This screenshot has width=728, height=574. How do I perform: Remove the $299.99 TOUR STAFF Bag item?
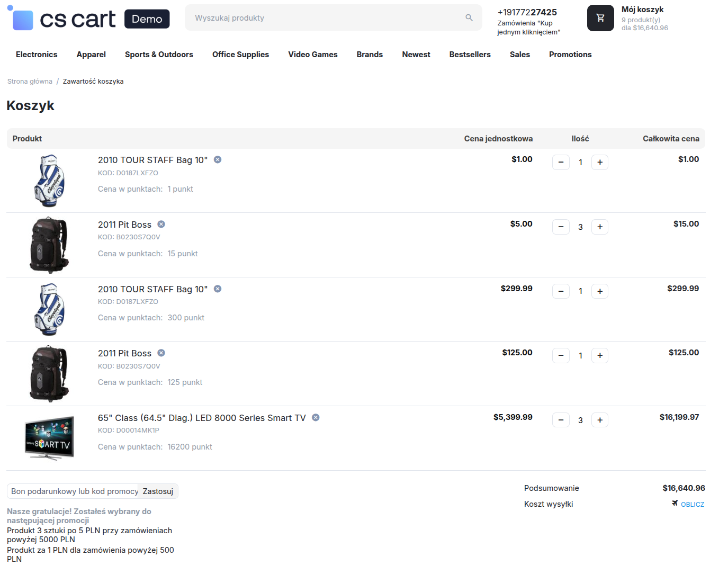pyautogui.click(x=218, y=289)
